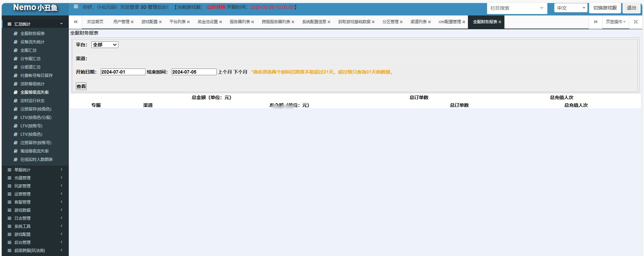Close the 获取游戏基础数据 tab
Screen dimensions: 644x256
[x=373, y=22]
